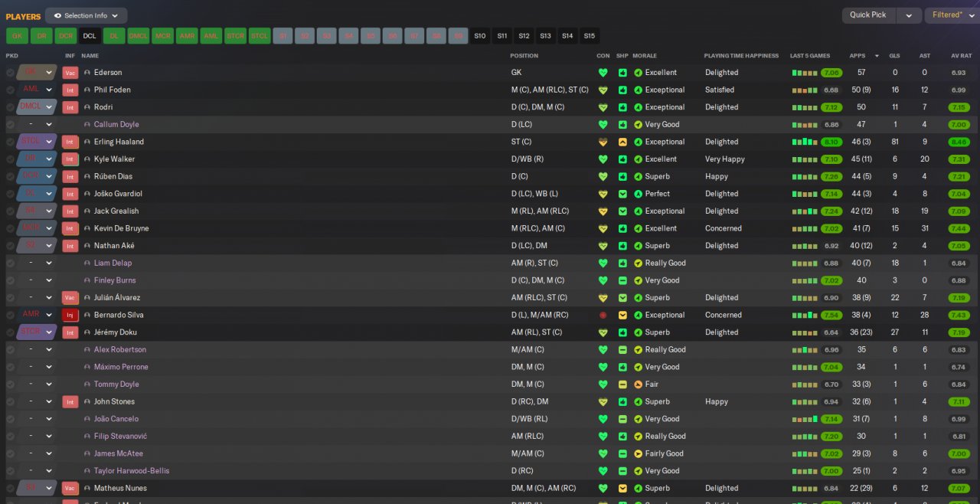Click Phil Foden's Exceptional morale arrow icon

point(639,90)
